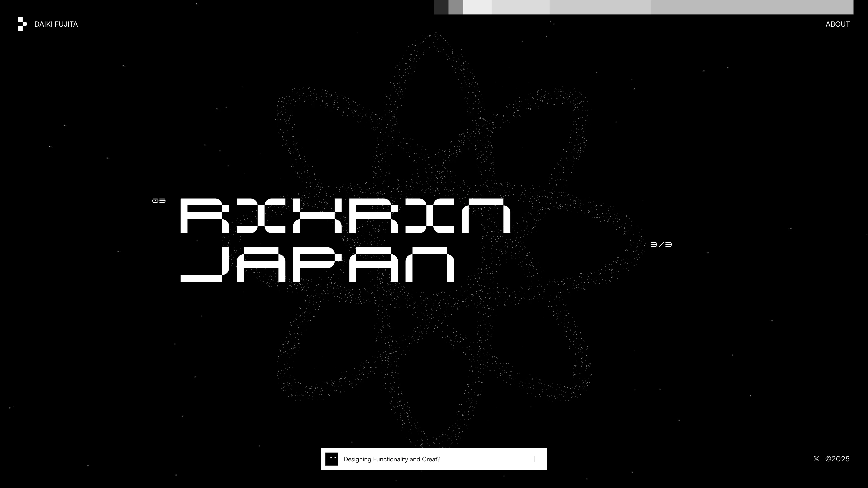Open the X social media icon

(x=817, y=459)
